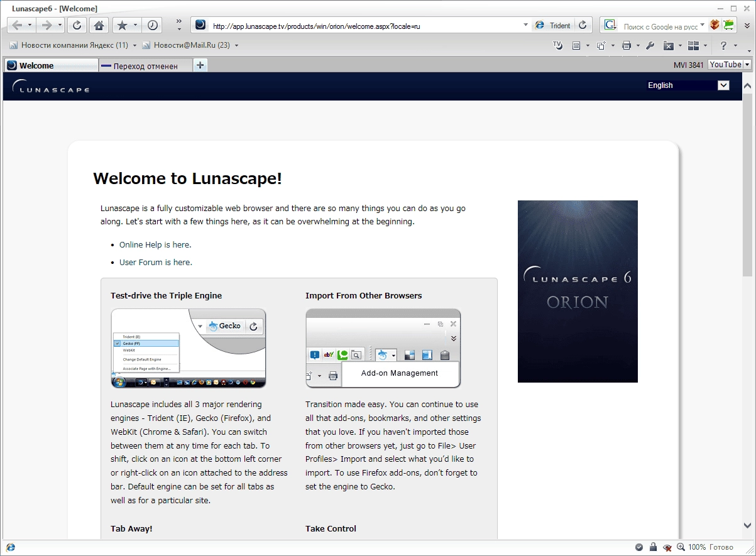Click the Lunascape 6 Orion banner image
This screenshot has height=556, width=756.
(x=578, y=292)
